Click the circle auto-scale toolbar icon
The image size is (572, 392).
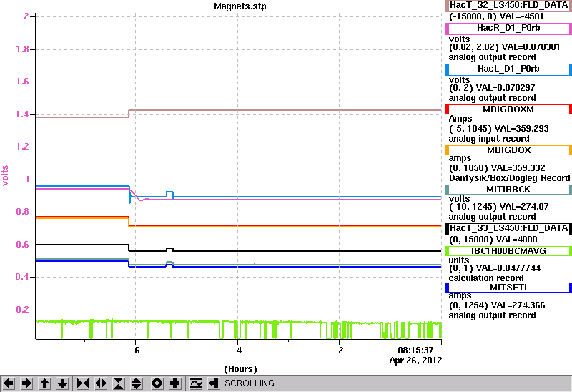157,383
